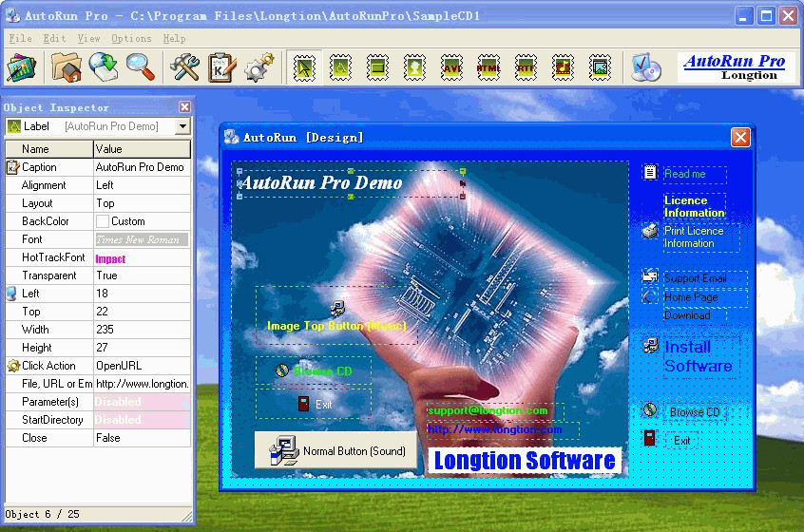The image size is (804, 532).
Task: Click the monitor icon beside Left property
Action: (11, 294)
